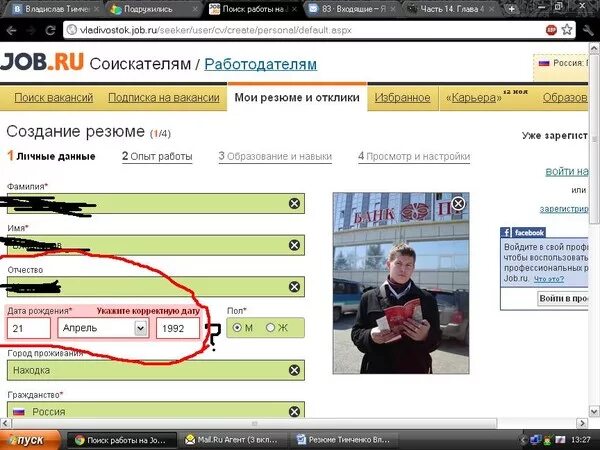Select male gender radio М
Viewport: 600px width, 450px height.
237,328
